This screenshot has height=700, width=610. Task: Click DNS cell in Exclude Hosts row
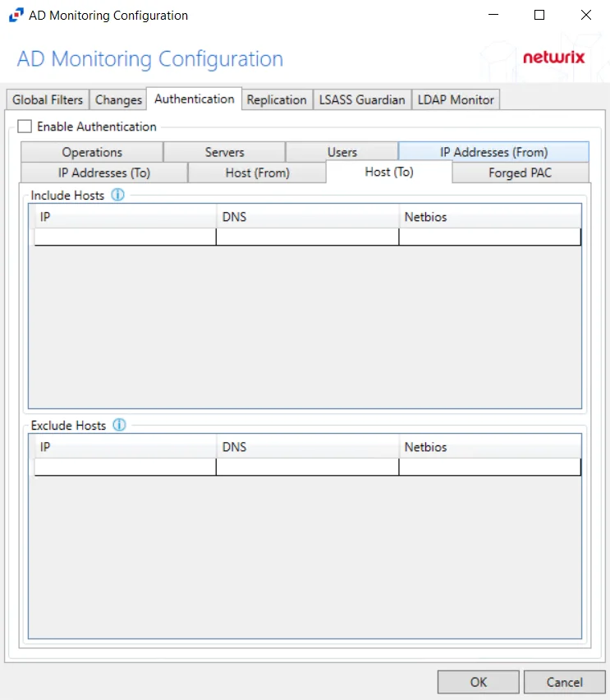pos(307,467)
